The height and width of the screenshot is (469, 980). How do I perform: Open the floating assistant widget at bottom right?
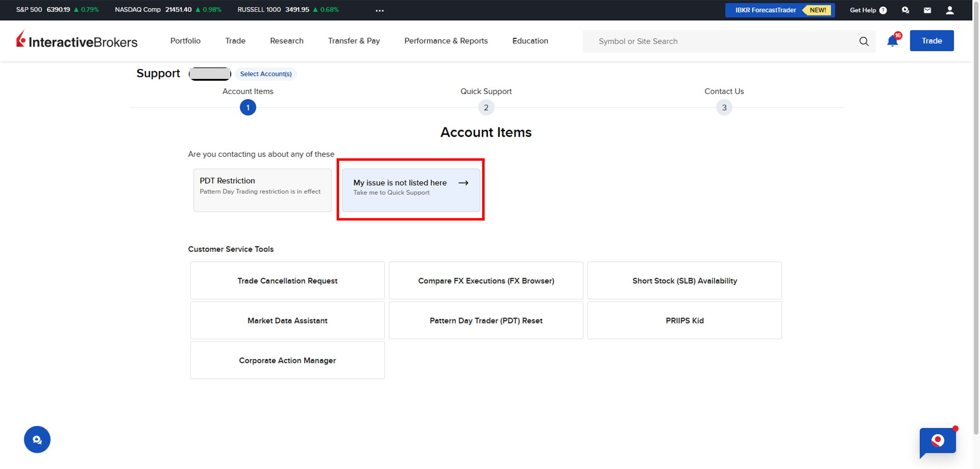937,441
